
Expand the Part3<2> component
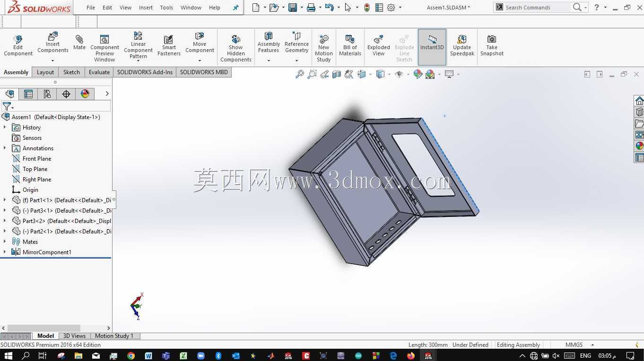tap(5, 221)
